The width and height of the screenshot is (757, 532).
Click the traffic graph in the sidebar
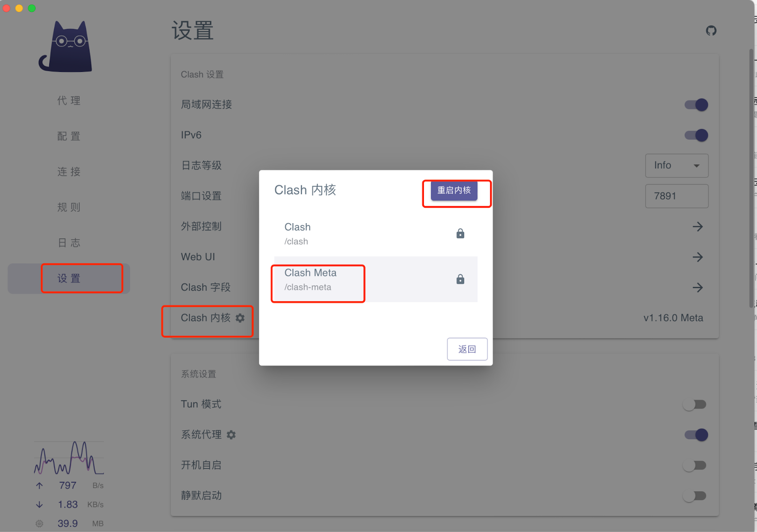[x=69, y=458]
